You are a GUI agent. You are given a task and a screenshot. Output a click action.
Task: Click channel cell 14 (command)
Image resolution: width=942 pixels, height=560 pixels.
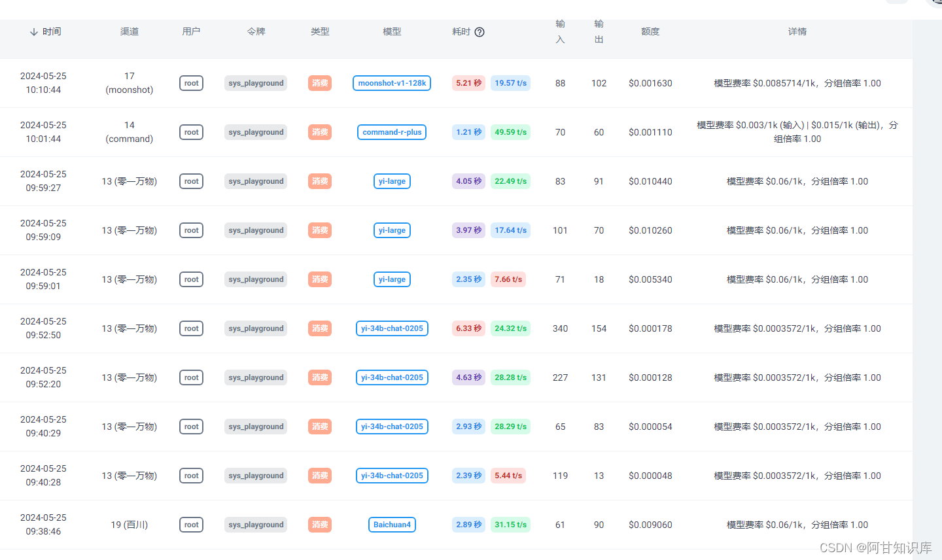coord(130,132)
